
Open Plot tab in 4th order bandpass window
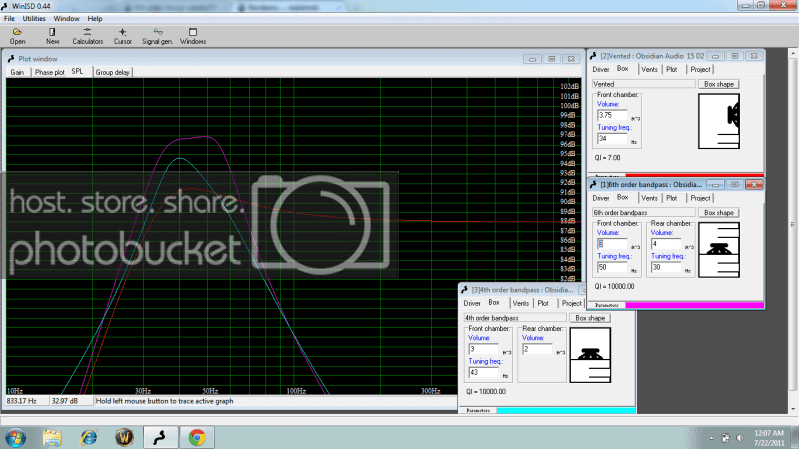coord(543,303)
